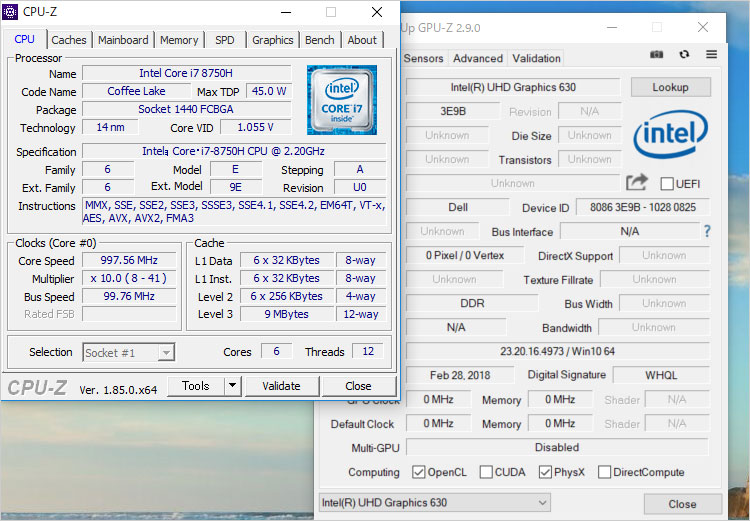Click the Cores count value 6
This screenshot has height=521, width=750.
(276, 351)
